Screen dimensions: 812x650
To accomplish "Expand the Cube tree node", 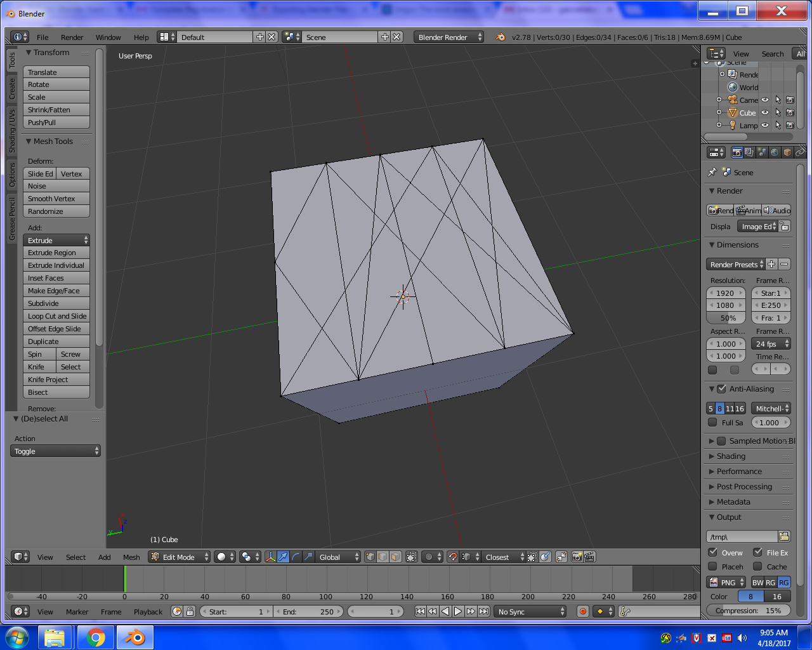I will 719,112.
